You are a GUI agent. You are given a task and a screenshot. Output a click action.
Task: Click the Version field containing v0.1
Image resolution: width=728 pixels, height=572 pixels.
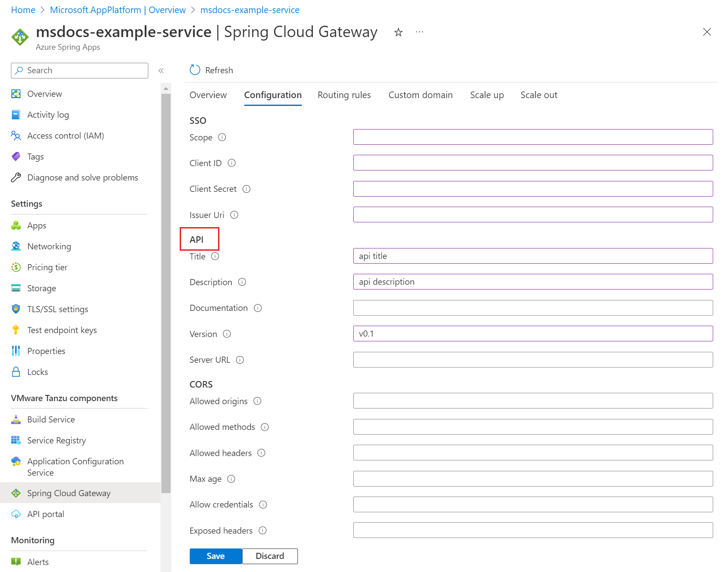533,334
